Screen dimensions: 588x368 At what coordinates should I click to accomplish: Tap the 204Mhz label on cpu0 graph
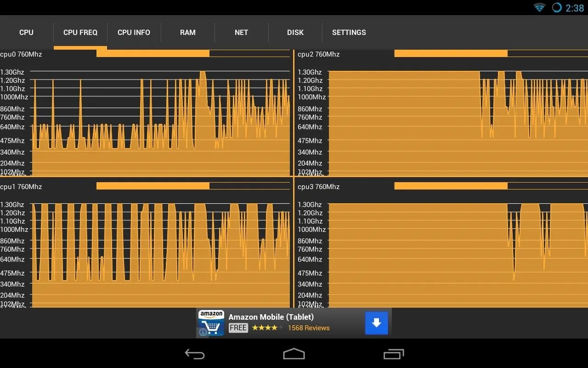pyautogui.click(x=12, y=163)
